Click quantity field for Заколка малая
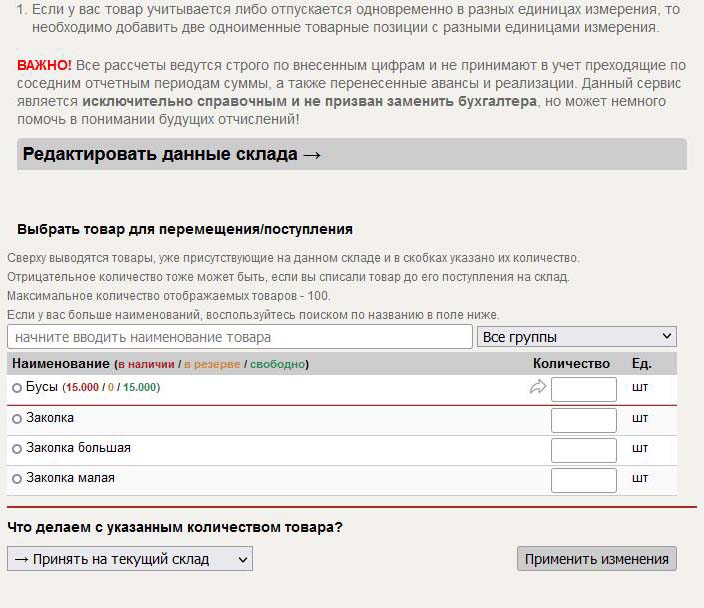The width and height of the screenshot is (704, 608). click(x=584, y=480)
